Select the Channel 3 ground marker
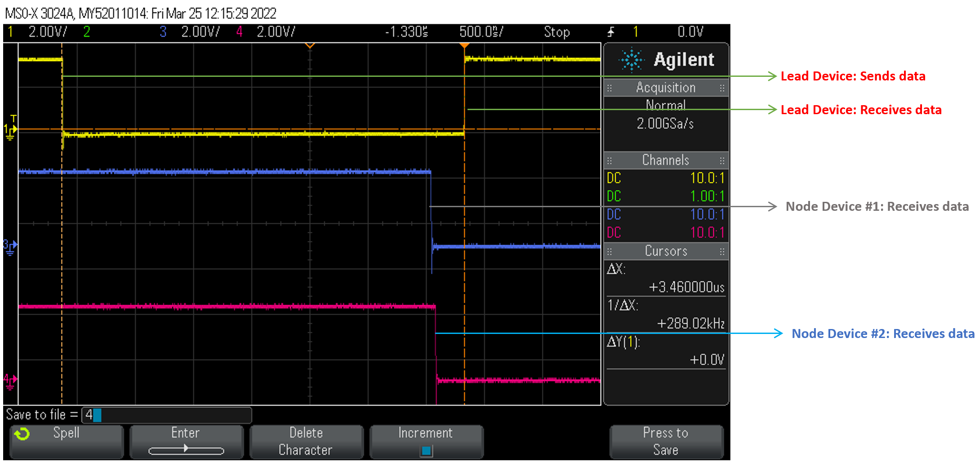Image resolution: width=980 pixels, height=467 pixels. coord(10,247)
